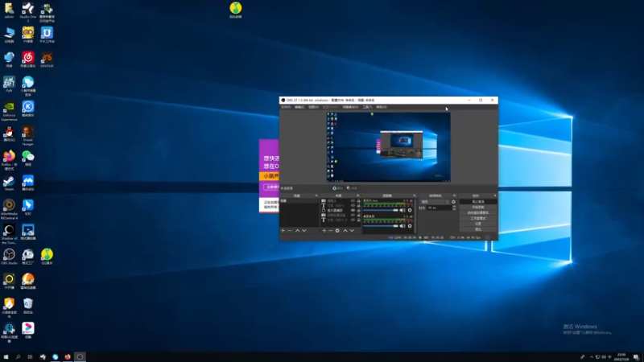The image size is (644, 362).
Task: Click the 麦克风/Aux volume slider
Action: coord(381,210)
